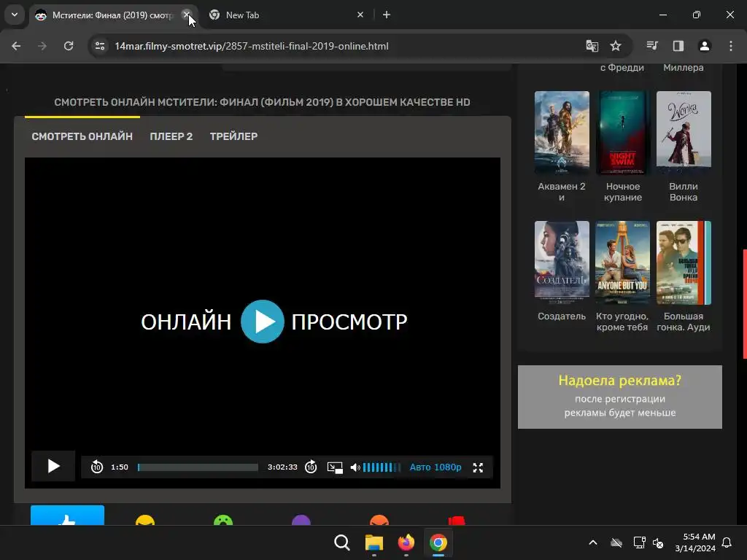Image resolution: width=747 pixels, height=560 pixels.
Task: Click the Надоела реклама registration banner
Action: 620,397
